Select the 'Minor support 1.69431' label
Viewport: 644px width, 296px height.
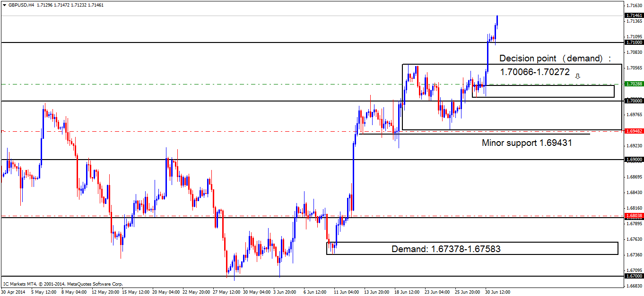pyautogui.click(x=527, y=142)
